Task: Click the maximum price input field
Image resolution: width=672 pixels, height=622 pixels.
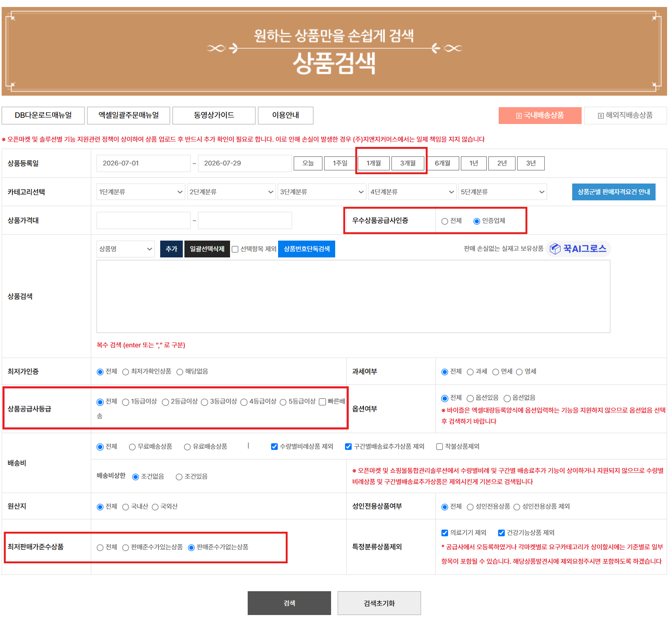Action: pos(245,220)
